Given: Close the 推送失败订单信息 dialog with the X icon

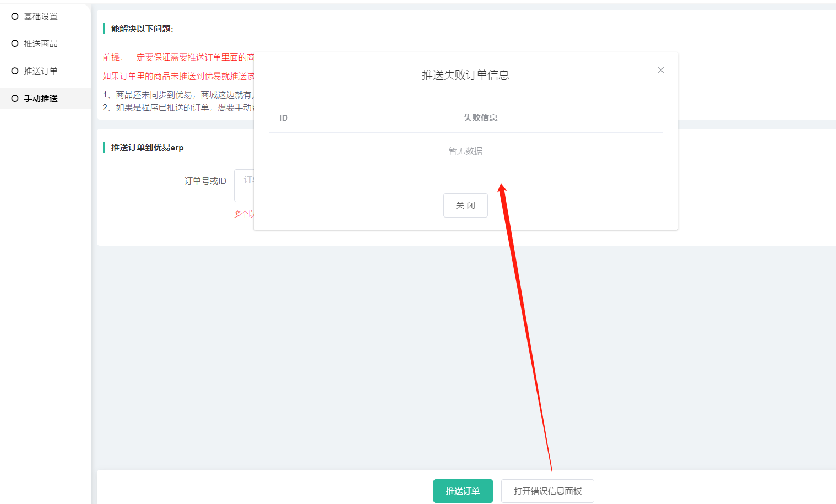Looking at the screenshot, I should point(660,71).
